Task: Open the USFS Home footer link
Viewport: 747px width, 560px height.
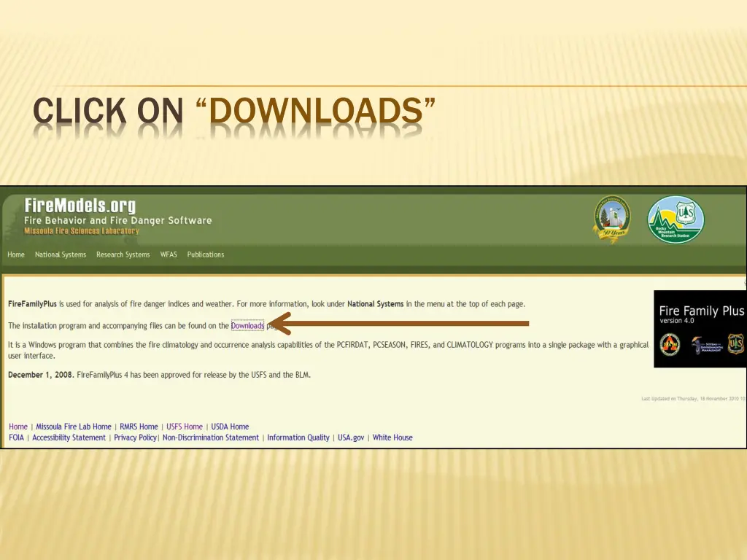Action: click(184, 427)
